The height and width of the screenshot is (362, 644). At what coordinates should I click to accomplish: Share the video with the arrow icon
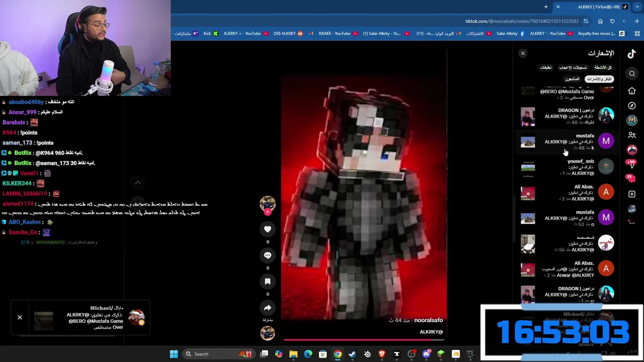268,308
